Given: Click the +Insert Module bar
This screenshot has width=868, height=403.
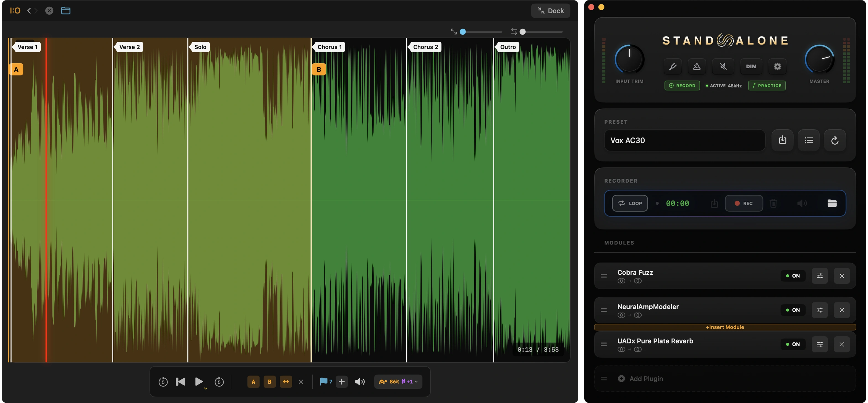Looking at the screenshot, I should (x=725, y=327).
